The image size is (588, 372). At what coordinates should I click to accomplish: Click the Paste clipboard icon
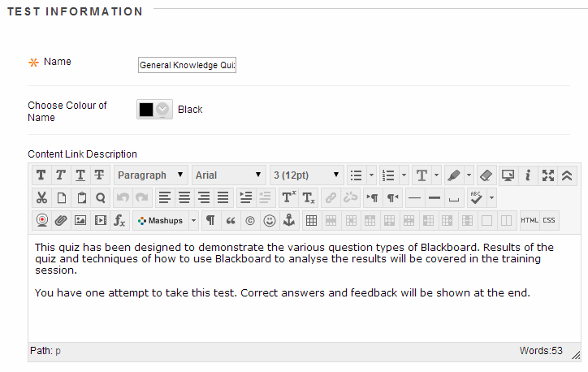click(x=80, y=197)
